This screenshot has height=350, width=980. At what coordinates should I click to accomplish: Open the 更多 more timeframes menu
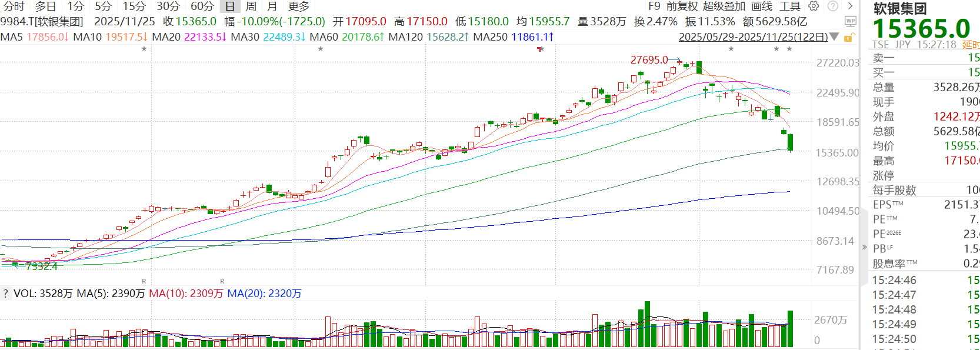[299, 6]
